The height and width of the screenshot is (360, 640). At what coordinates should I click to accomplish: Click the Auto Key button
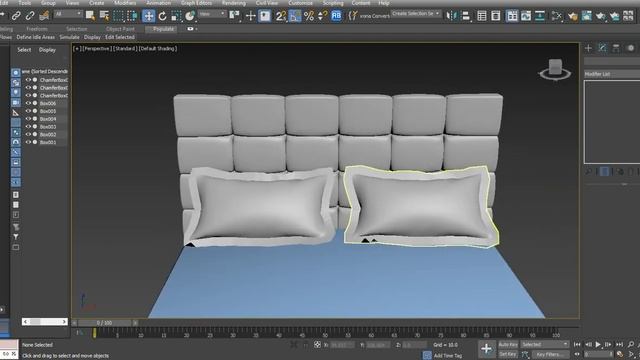[508, 344]
